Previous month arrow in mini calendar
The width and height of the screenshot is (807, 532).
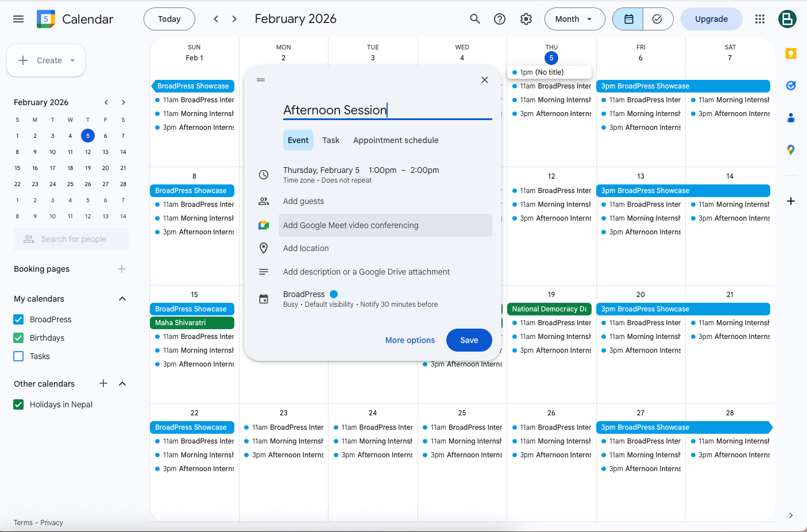[x=106, y=102]
